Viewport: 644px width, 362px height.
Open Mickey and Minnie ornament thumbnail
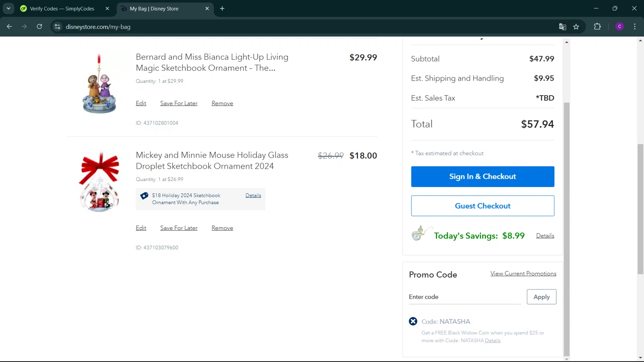coord(99,182)
